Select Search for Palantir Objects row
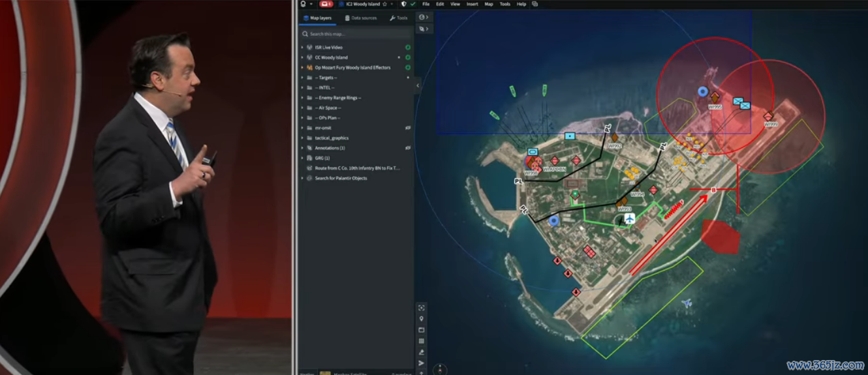This screenshot has height=375, width=868. click(356, 178)
